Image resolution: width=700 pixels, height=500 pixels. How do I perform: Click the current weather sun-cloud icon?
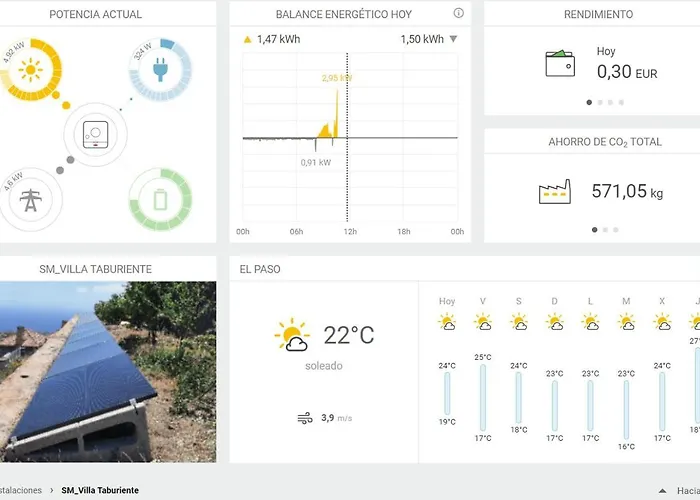click(x=292, y=335)
